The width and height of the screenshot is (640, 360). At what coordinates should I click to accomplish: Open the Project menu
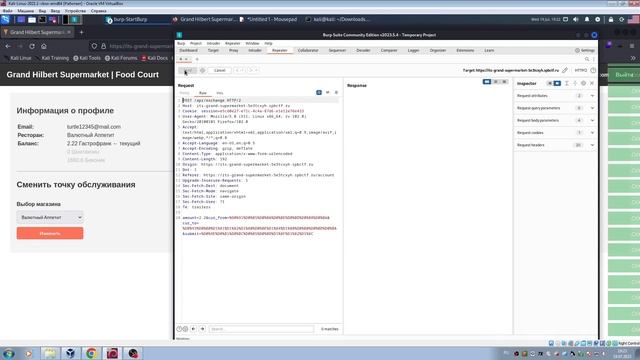[196, 43]
